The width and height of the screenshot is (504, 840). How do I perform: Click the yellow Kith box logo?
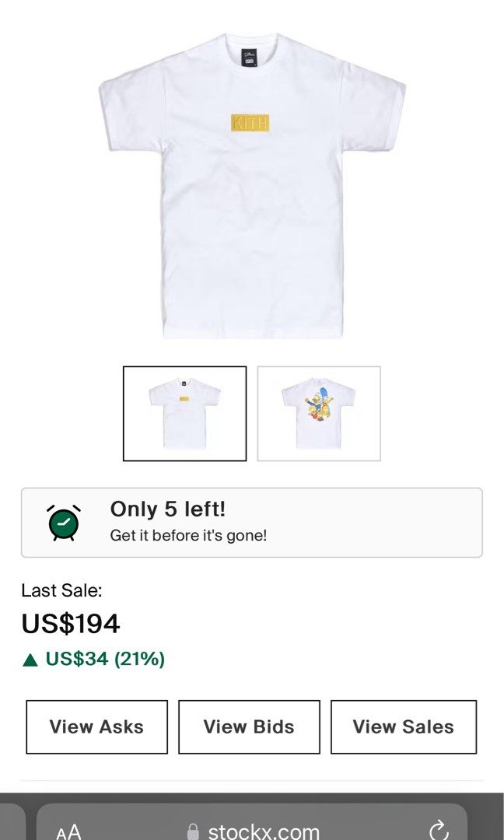pyautogui.click(x=250, y=123)
